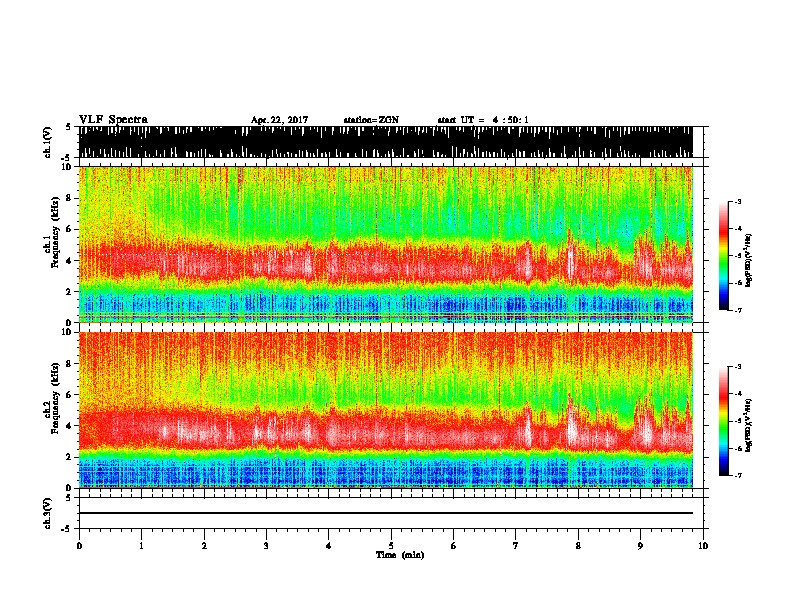The width and height of the screenshot is (792, 612).
Task: Click the "6" kHz tick of ch.1 spectrogram
Action: (x=70, y=229)
